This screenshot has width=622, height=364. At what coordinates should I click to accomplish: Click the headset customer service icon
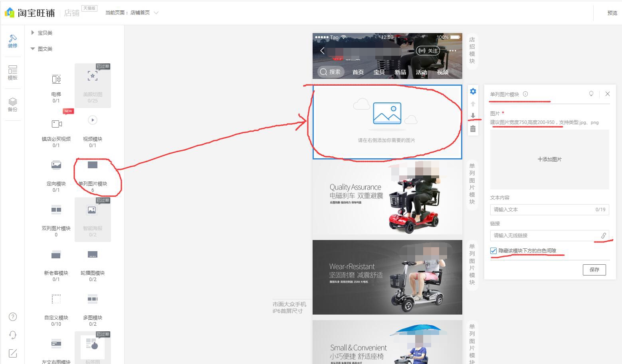(12, 335)
